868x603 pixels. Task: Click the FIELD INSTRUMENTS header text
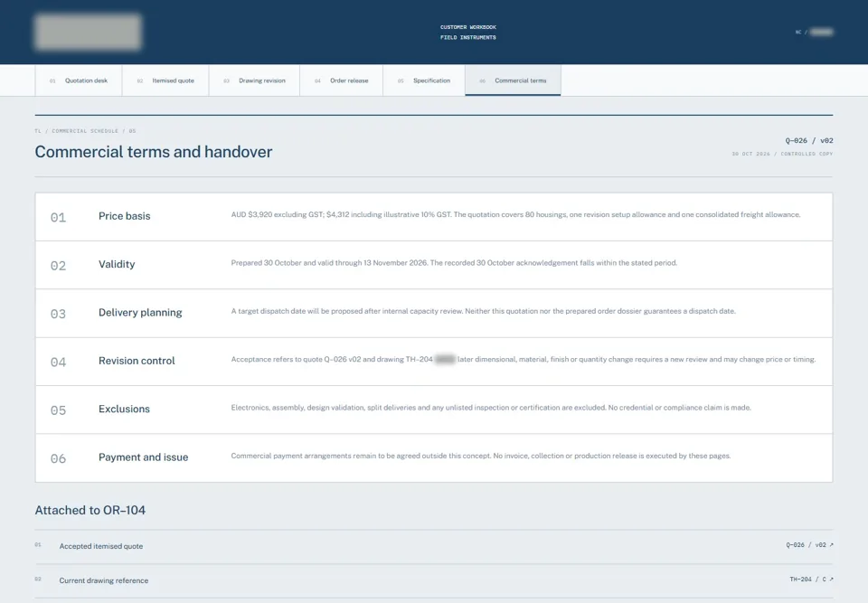(x=468, y=38)
